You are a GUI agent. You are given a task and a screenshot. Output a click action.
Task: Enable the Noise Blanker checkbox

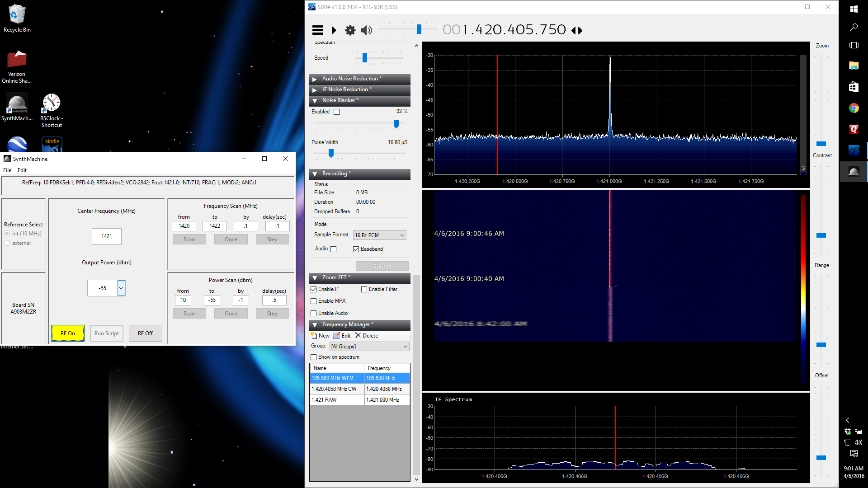(x=336, y=112)
